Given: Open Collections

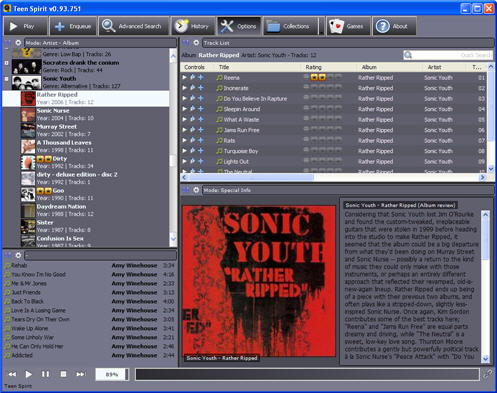Looking at the screenshot, I should (x=290, y=26).
